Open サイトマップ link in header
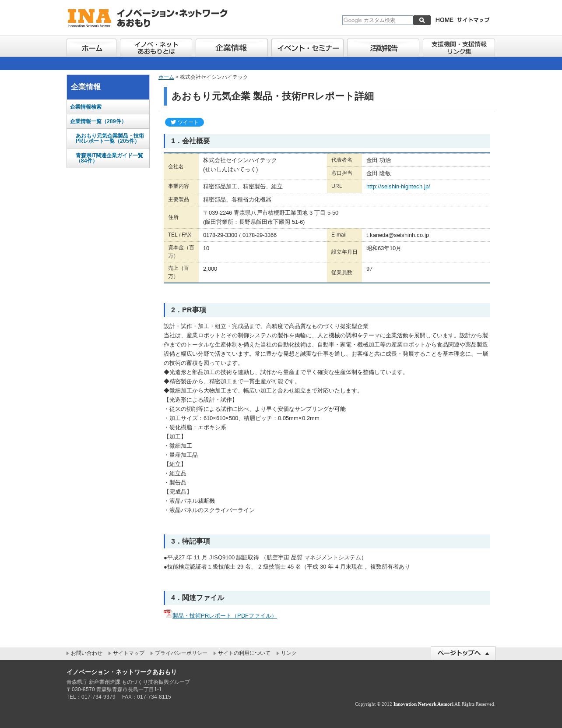 tap(473, 20)
